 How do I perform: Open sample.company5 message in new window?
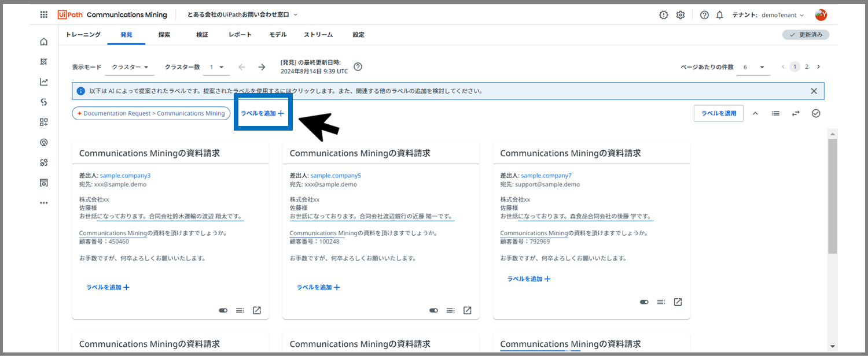pos(468,310)
